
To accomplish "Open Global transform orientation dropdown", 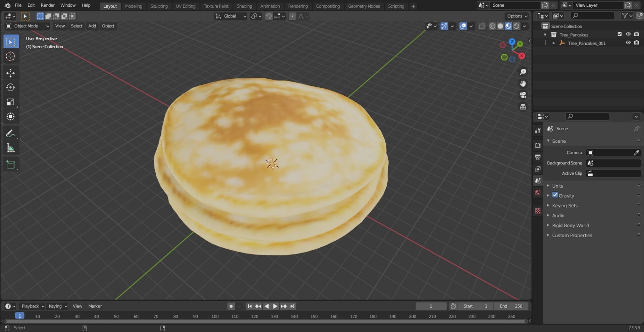I will pos(230,16).
